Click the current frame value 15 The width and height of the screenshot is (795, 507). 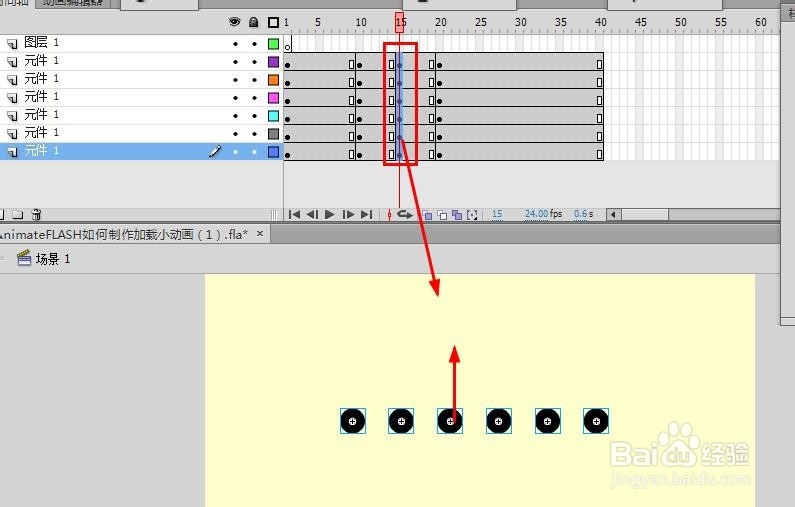coord(497,214)
